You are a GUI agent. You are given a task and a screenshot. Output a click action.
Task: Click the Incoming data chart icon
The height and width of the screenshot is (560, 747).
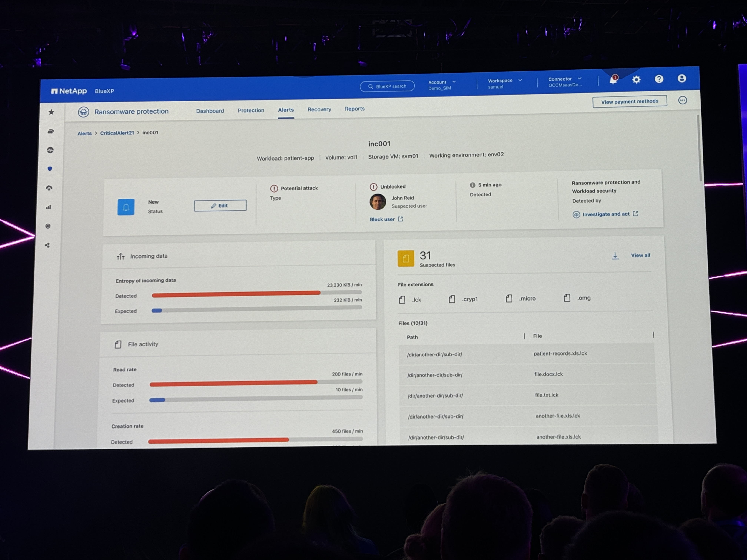121,256
